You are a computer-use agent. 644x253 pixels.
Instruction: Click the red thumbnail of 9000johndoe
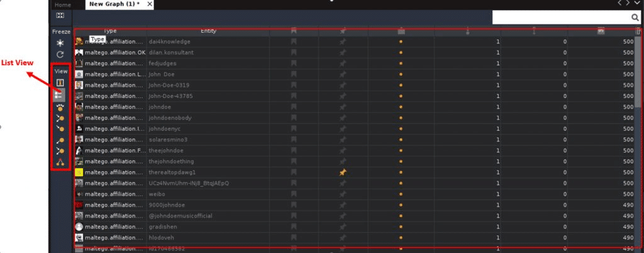79,205
